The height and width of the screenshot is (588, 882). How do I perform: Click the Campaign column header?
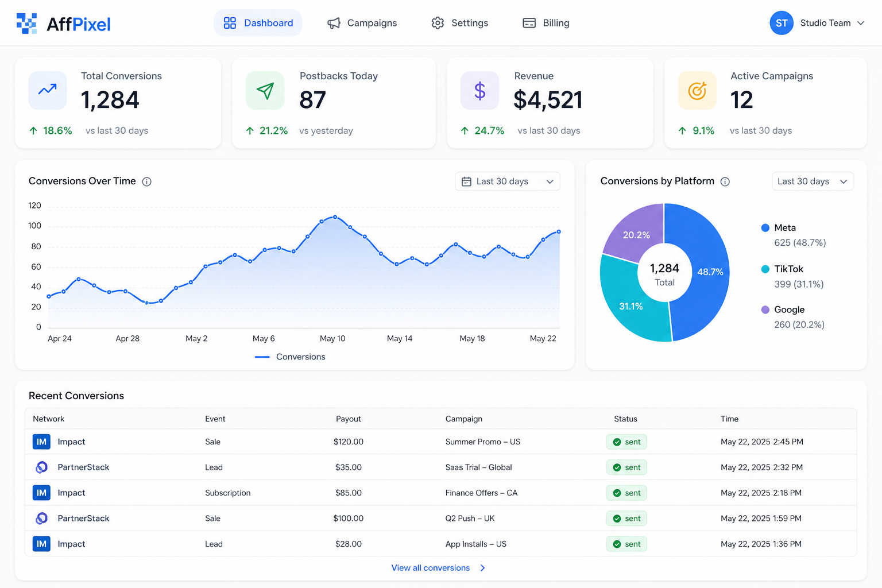pyautogui.click(x=464, y=419)
